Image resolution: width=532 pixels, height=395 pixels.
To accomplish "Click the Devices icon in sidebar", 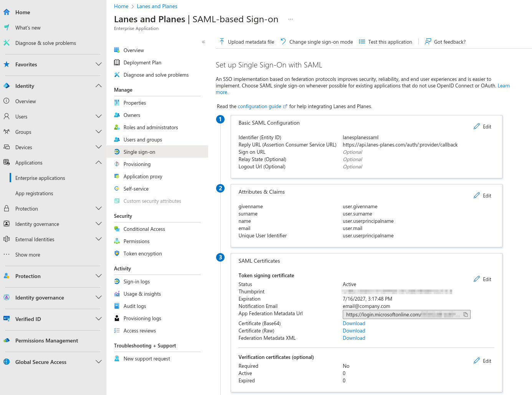I will (7, 147).
